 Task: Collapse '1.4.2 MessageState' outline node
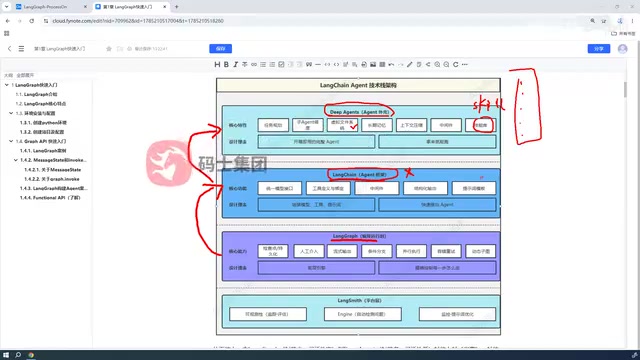click(16, 160)
